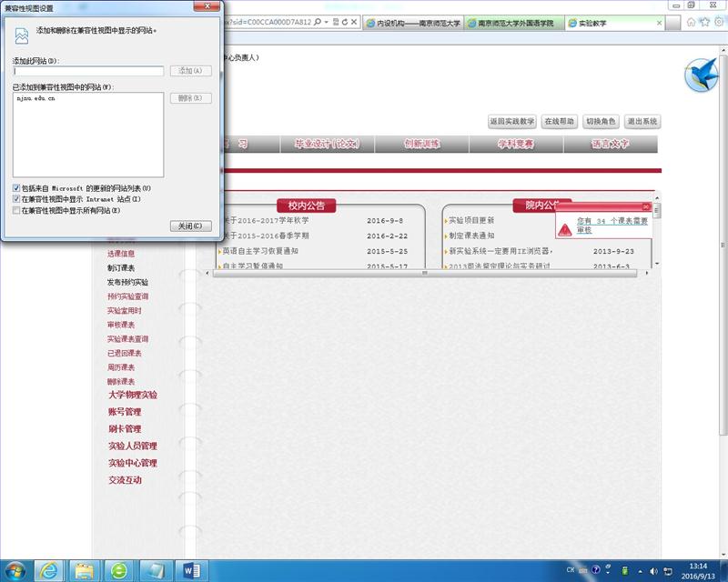Open the 学科竞赛 navigation menu
728x582 pixels.
coord(515,144)
